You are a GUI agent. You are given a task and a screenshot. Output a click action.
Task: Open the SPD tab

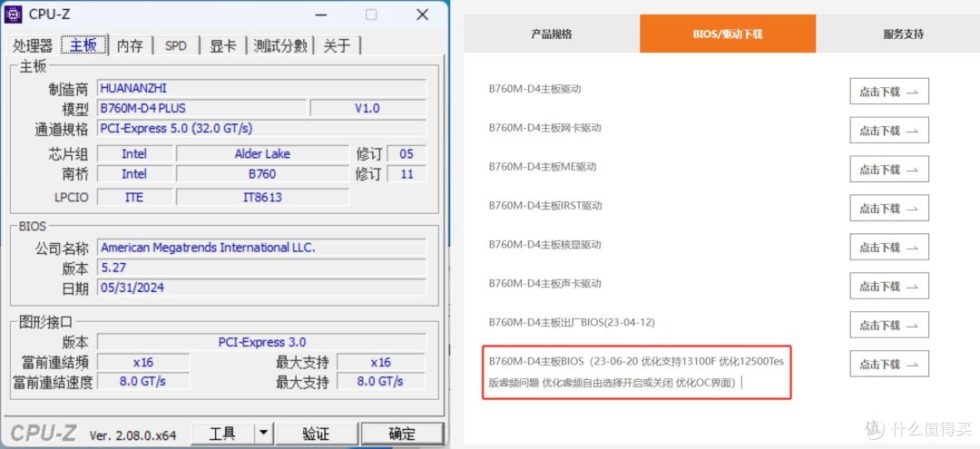point(176,45)
